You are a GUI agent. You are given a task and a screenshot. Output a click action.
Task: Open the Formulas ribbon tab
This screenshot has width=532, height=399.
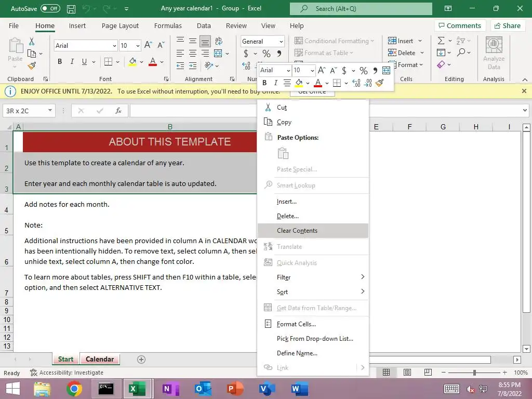[x=168, y=26]
